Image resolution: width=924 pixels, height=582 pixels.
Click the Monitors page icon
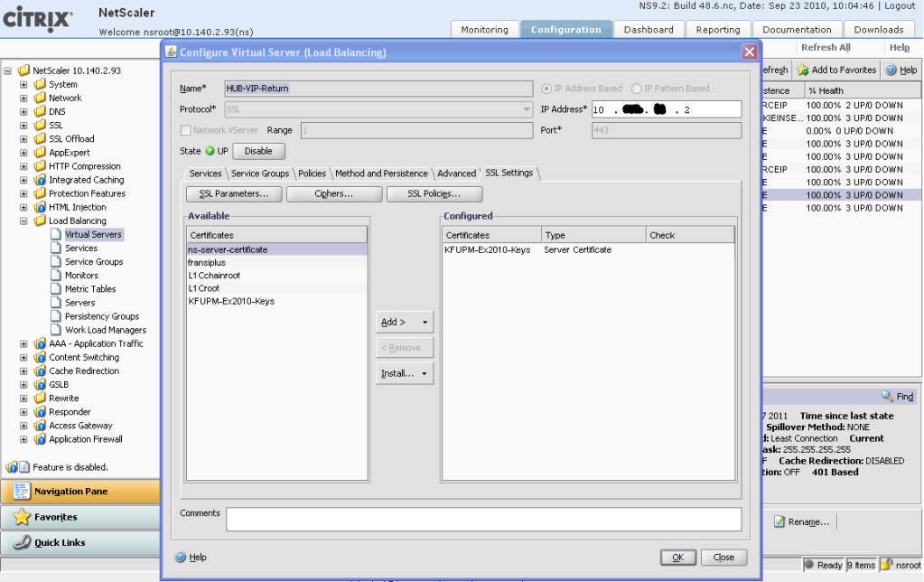[56, 275]
